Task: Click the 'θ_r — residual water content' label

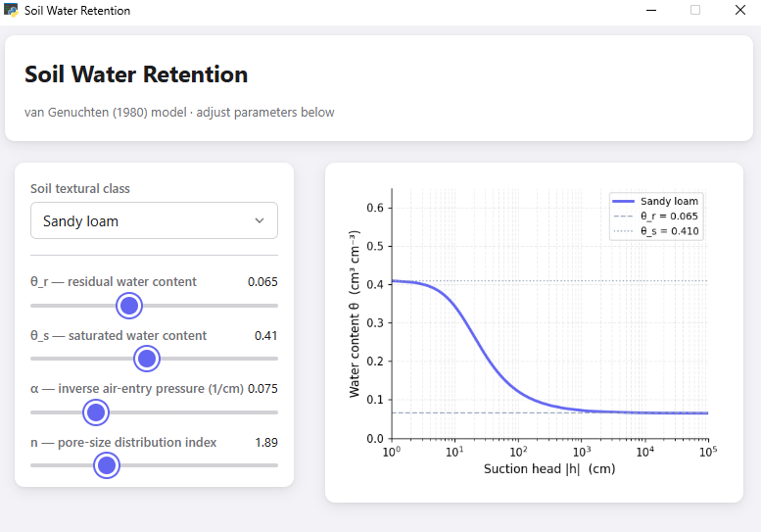Action: click(x=114, y=282)
